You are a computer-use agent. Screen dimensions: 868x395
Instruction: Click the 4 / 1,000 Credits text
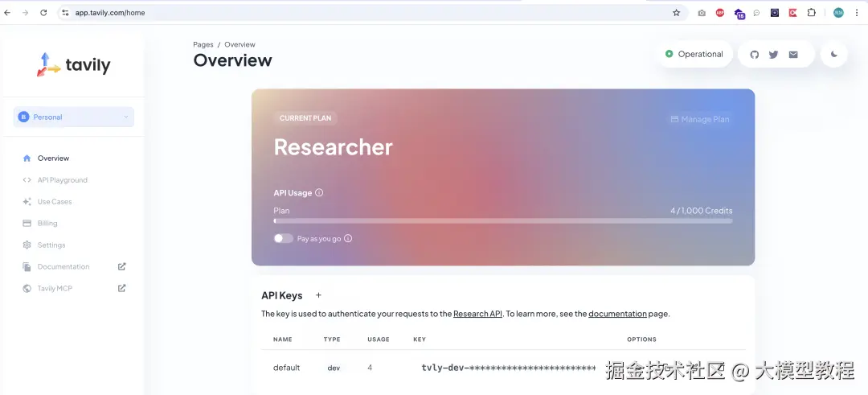point(702,211)
